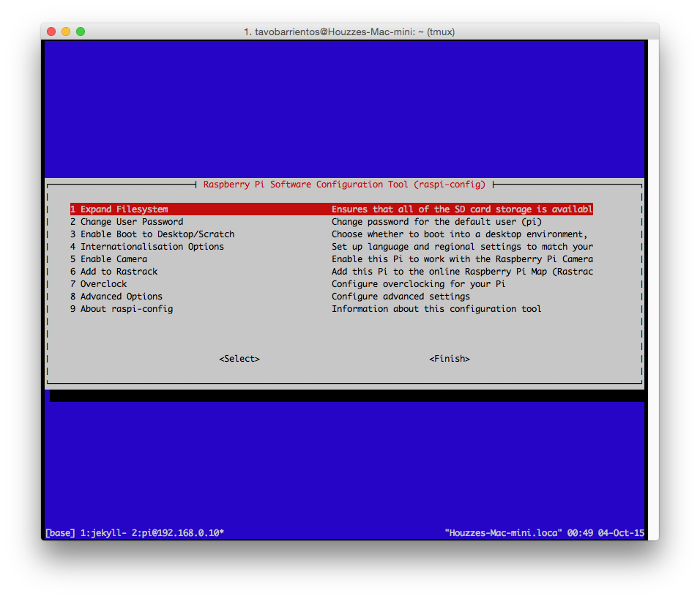This screenshot has width=700, height=599.
Task: Select the Overclock menu entry
Action: click(x=99, y=284)
